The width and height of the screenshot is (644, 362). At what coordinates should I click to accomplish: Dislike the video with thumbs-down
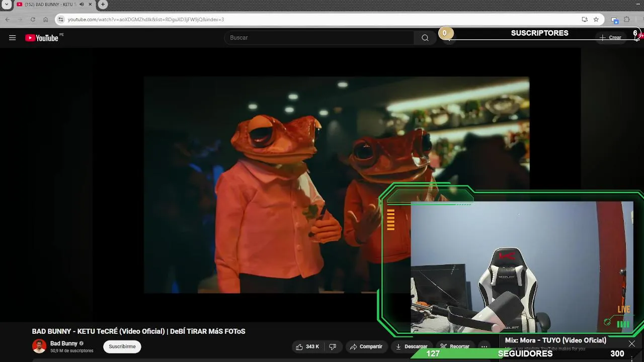click(x=333, y=346)
